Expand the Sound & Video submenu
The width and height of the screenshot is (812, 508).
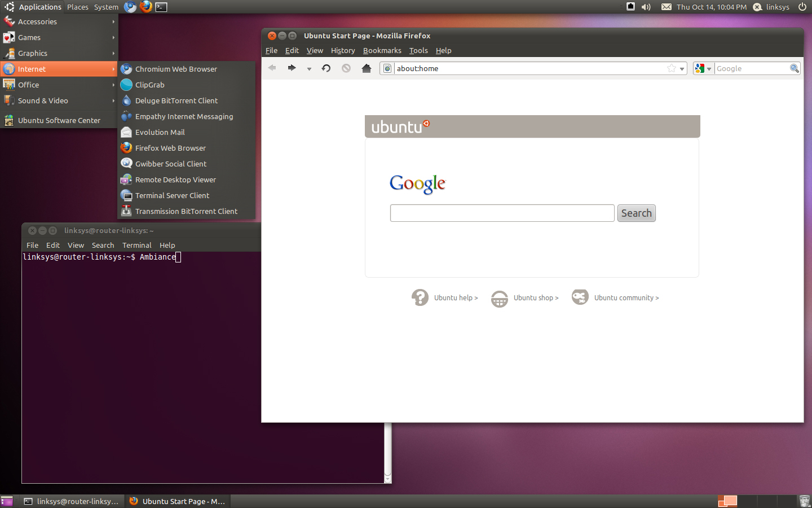59,100
